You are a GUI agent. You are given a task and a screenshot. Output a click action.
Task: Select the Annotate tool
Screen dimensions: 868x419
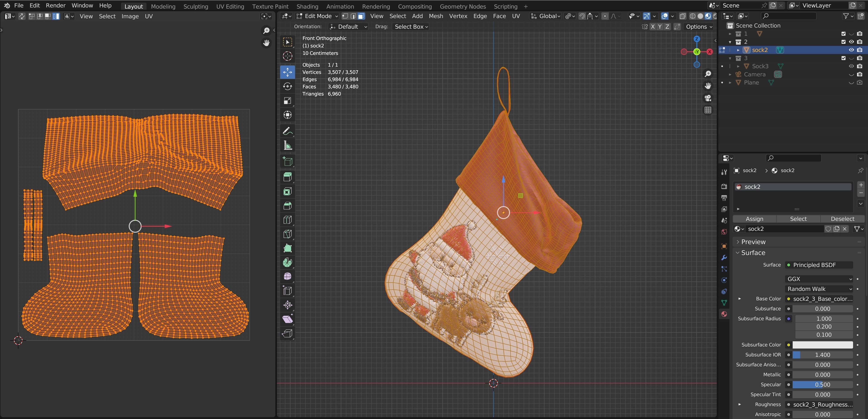(287, 131)
